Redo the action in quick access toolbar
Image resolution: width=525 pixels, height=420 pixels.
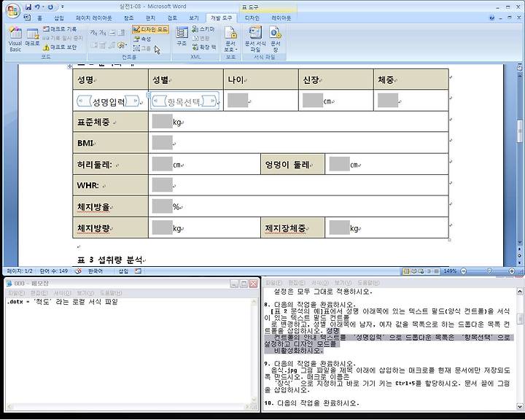pos(50,7)
